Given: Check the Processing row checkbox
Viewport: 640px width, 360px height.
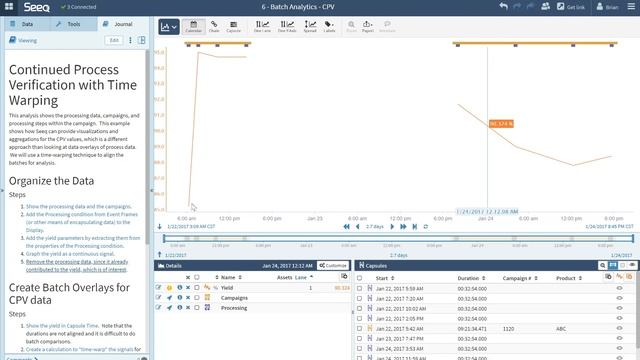Looking at the screenshot, I should (197, 308).
